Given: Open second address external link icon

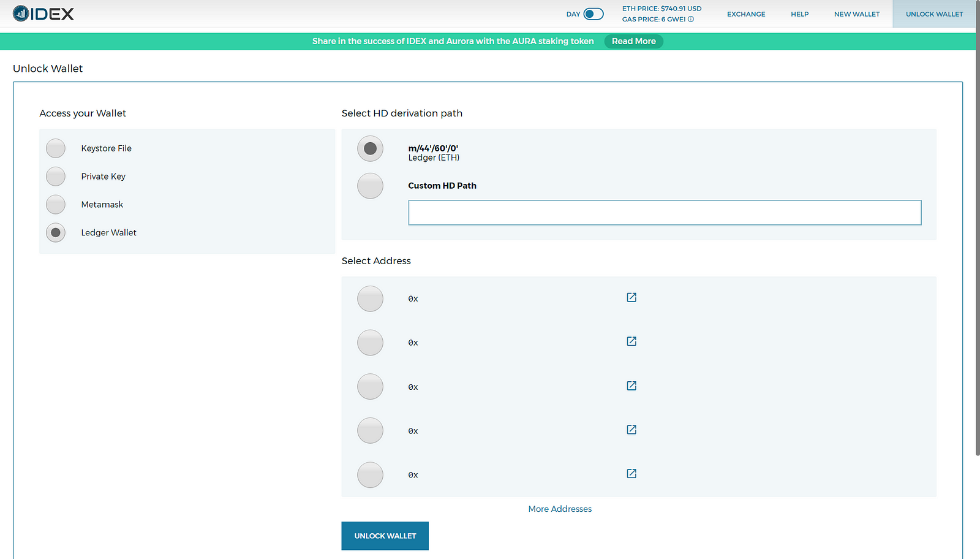Looking at the screenshot, I should point(631,341).
